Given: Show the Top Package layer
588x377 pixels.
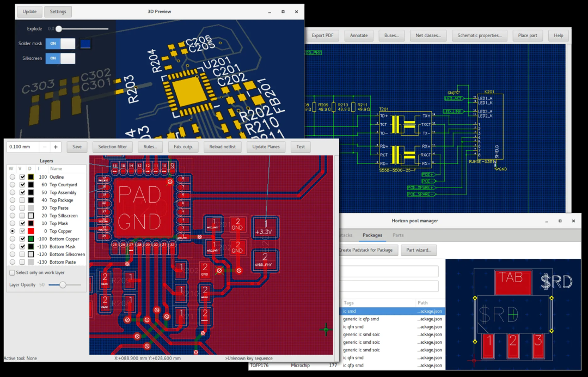Looking at the screenshot, I should click(22, 200).
